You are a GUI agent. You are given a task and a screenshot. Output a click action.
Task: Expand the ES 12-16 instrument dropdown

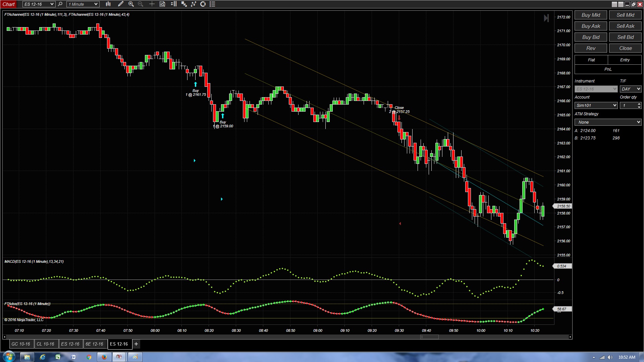(39, 4)
